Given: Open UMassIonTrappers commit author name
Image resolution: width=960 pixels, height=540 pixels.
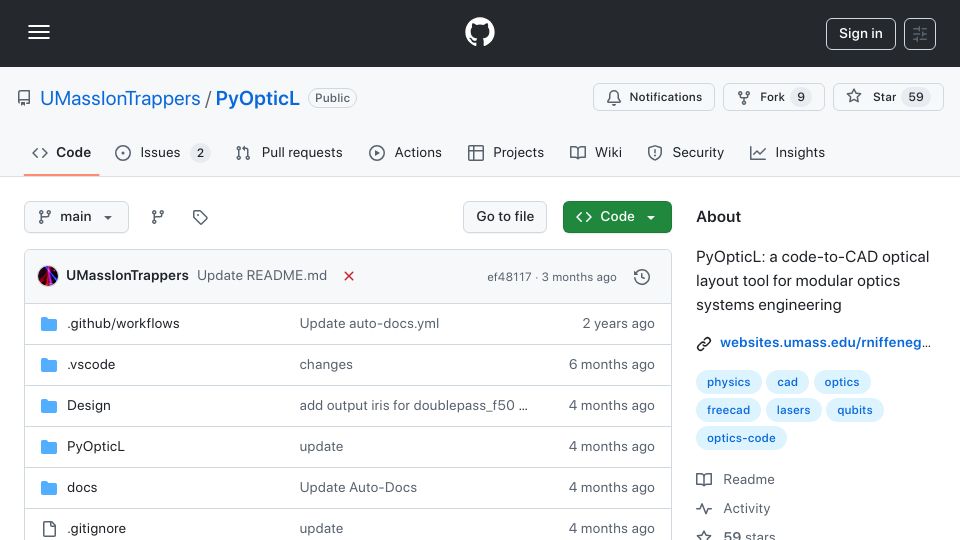Looking at the screenshot, I should click(127, 276).
